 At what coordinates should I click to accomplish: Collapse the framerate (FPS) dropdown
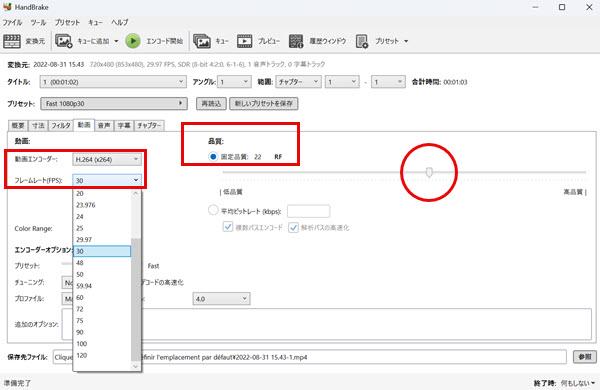pyautogui.click(x=107, y=180)
